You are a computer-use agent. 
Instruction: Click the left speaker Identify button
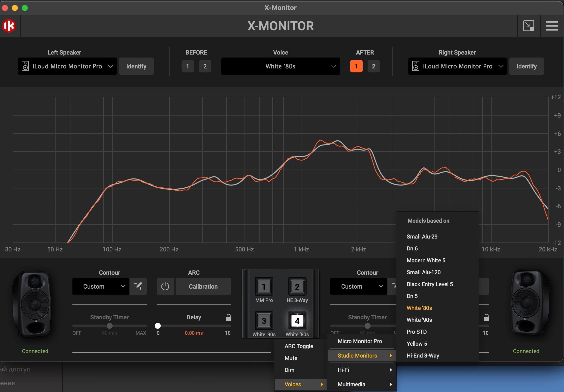pyautogui.click(x=136, y=66)
